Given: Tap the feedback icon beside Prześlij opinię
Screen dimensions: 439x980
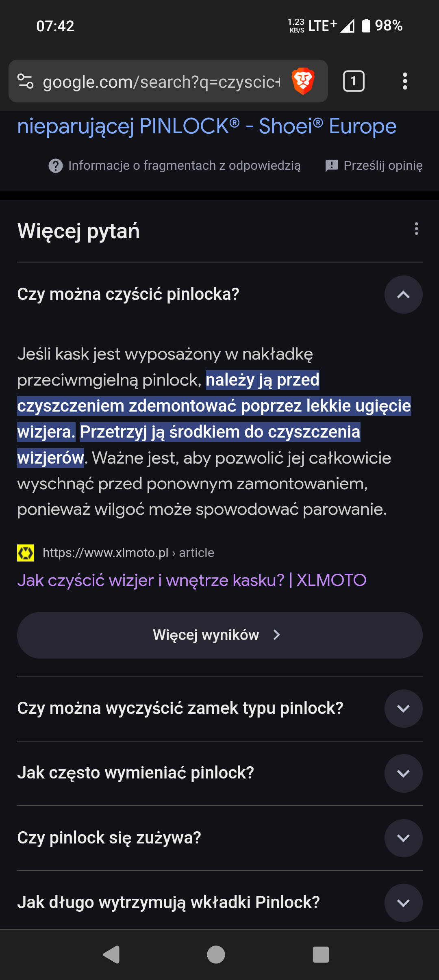Looking at the screenshot, I should coord(332,166).
